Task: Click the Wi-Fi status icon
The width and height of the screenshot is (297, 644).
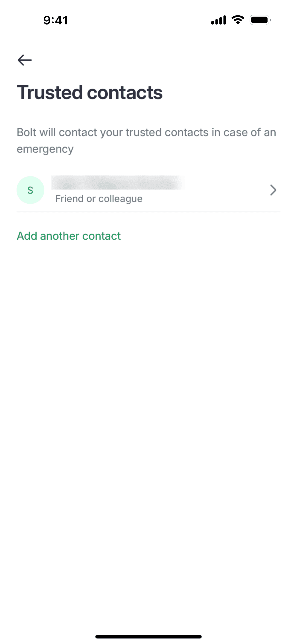Action: [x=238, y=20]
